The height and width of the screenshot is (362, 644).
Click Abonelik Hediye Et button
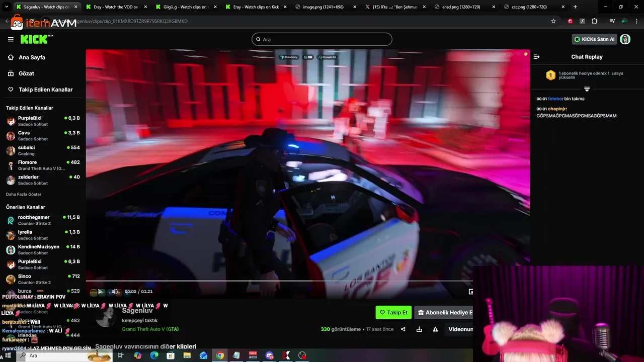(x=444, y=312)
